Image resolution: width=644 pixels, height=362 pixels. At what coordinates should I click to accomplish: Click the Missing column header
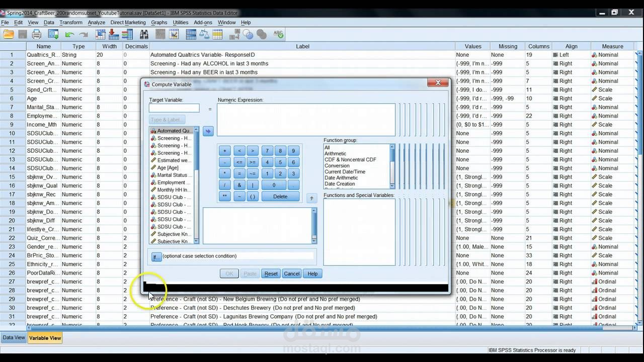pos(508,46)
